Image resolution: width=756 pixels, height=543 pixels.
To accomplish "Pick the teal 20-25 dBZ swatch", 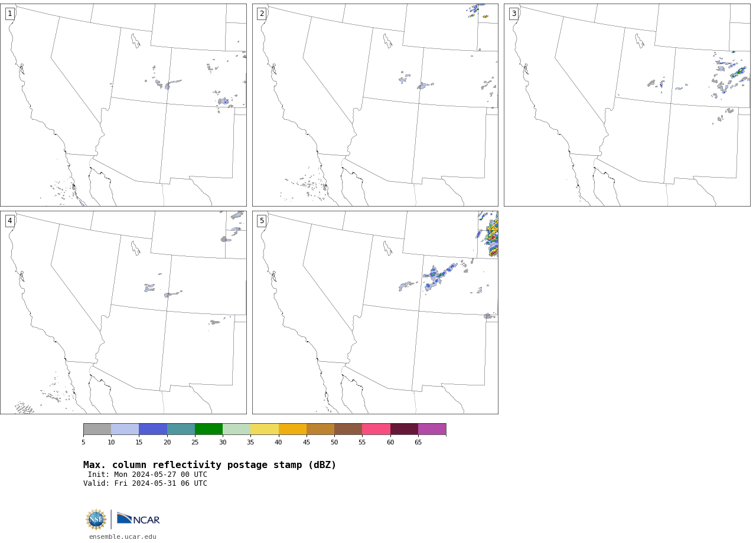I will tap(181, 429).
